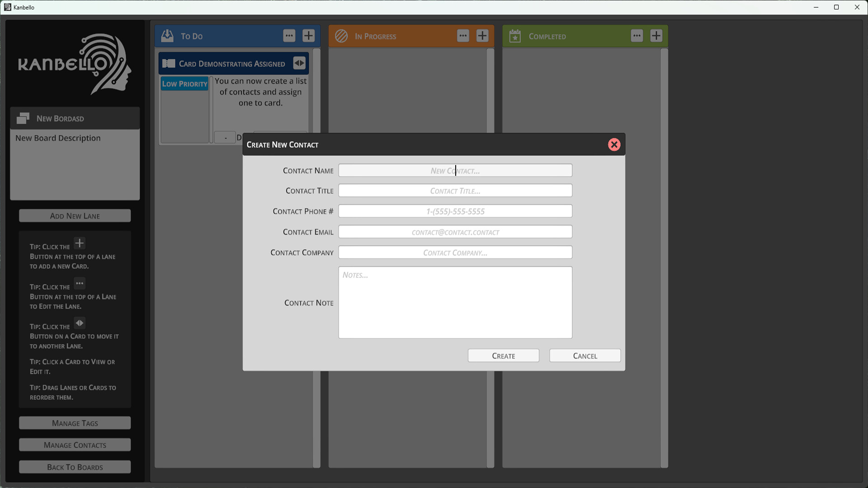Click the move arrows on Card Demonstrating Assigned
The image size is (868, 488).
click(299, 63)
